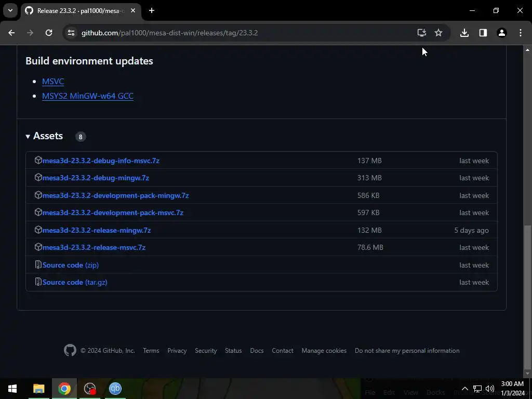This screenshot has width=532, height=399.
Task: Show hidden system tray icons
Action: pos(465,389)
